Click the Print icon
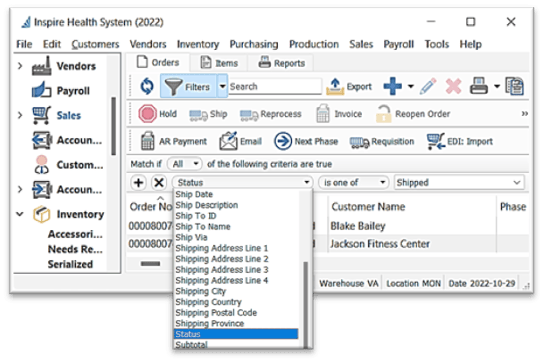The image size is (544, 362). 479,86
